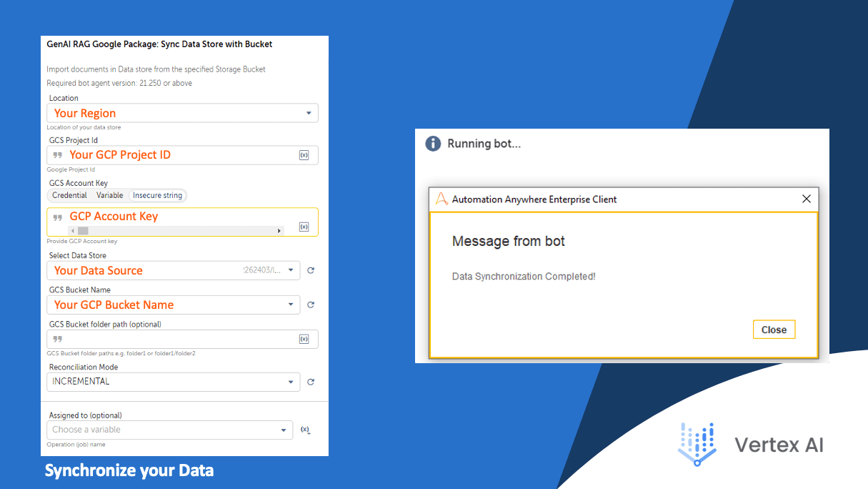Insert variable in GCS Project Id field

[304, 155]
